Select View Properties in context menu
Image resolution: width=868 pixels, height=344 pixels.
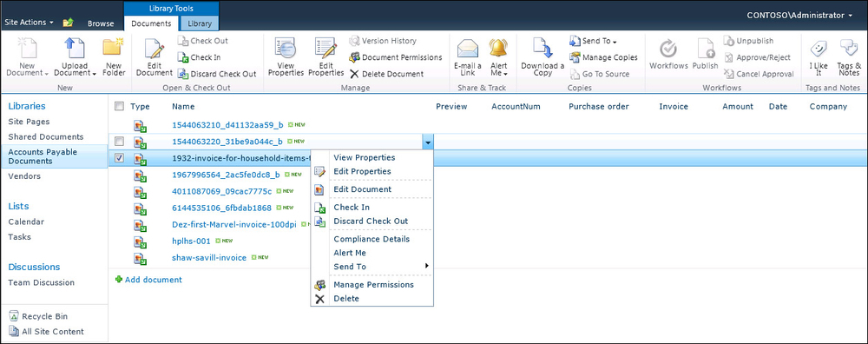(365, 157)
